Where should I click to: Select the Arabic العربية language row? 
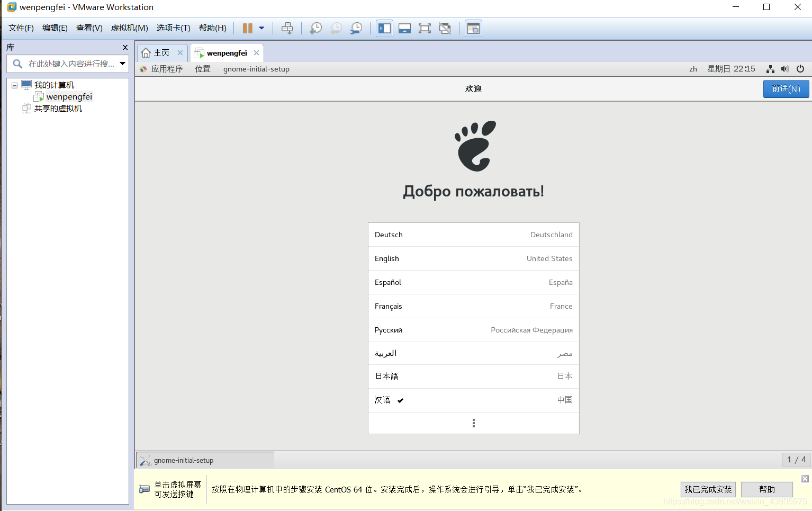tap(474, 353)
